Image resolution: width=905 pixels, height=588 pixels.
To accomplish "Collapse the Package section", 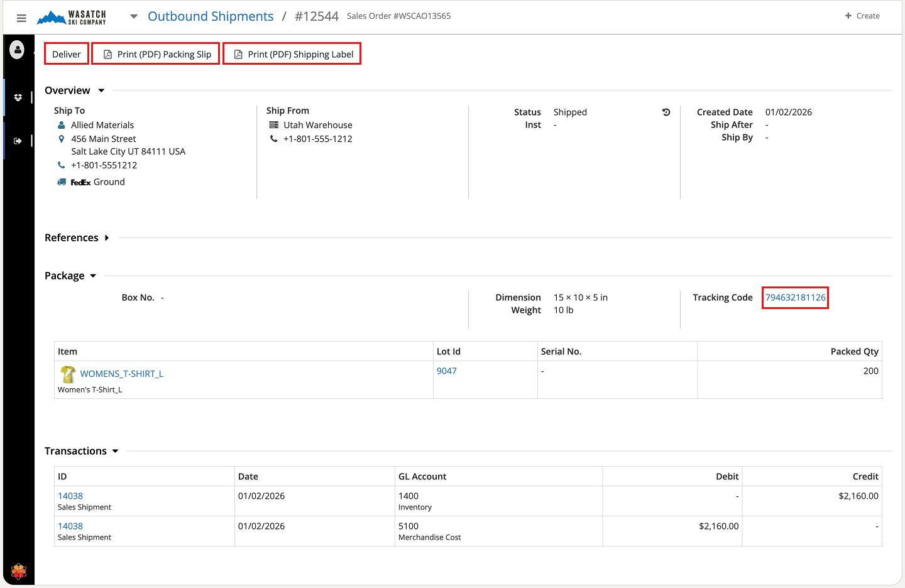I will (x=93, y=276).
